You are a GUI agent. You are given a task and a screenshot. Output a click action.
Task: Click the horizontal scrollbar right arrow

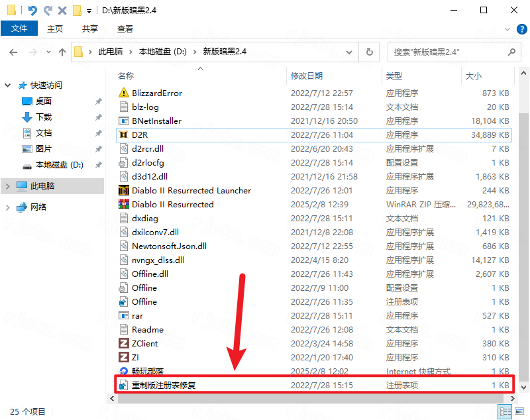click(x=512, y=398)
